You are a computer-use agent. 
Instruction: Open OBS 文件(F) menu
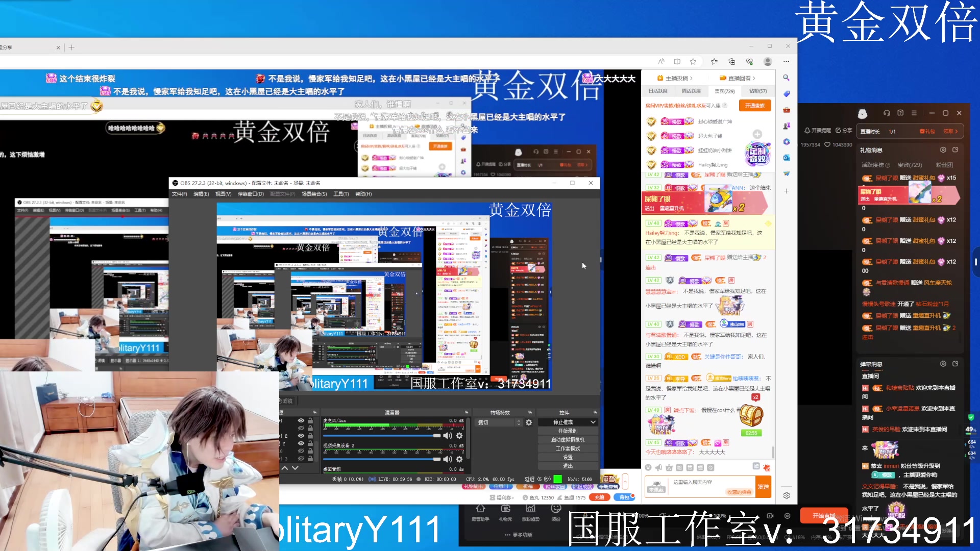point(179,194)
